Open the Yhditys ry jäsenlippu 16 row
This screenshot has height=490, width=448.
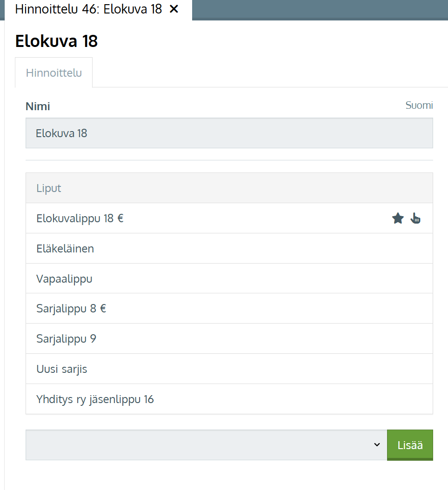click(95, 399)
